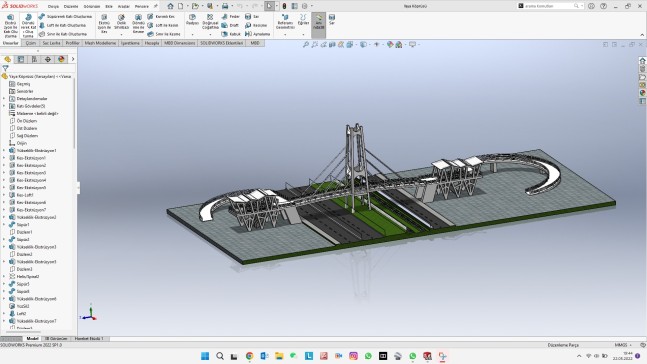Open the Referans Geometrisi tool
Viewport: 647px width, 364px height.
pos(285,22)
